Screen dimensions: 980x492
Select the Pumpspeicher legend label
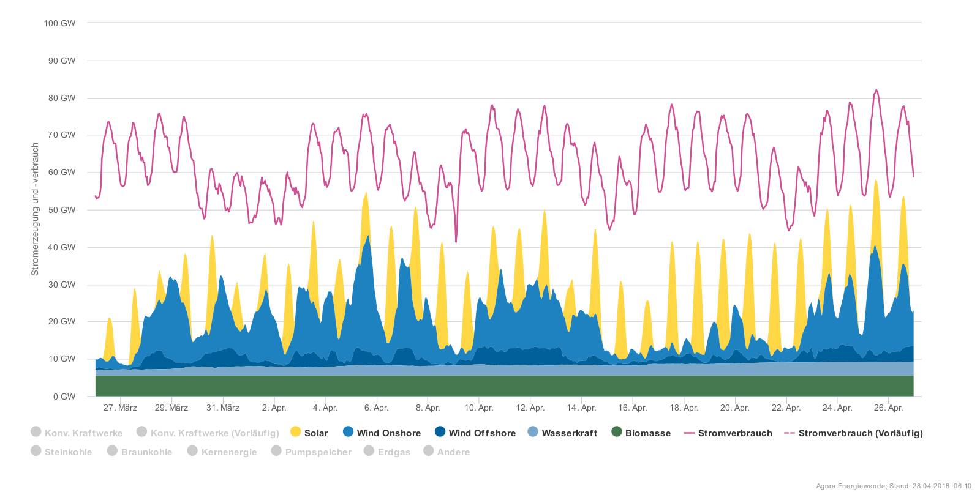click(x=317, y=452)
